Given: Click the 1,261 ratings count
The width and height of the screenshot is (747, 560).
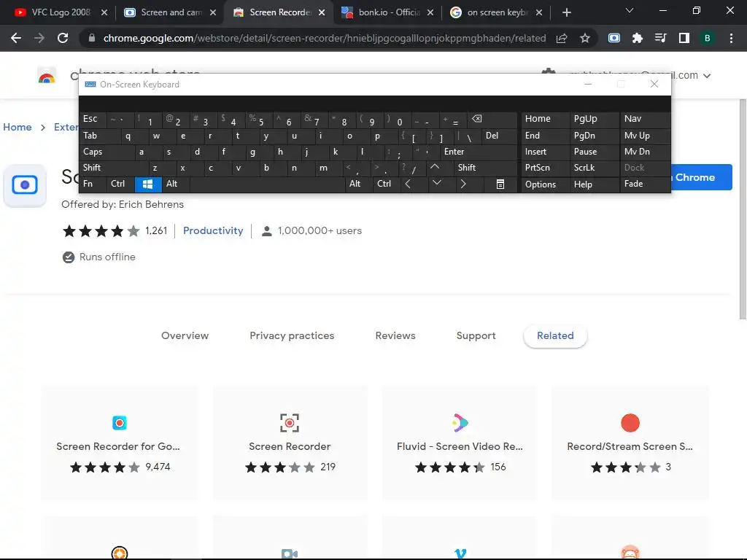Looking at the screenshot, I should tap(156, 230).
